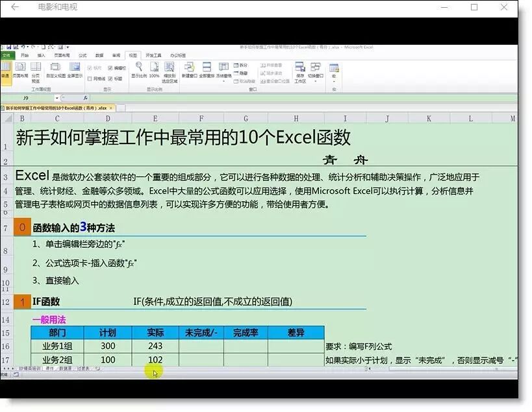Select row 12 header

point(6,302)
